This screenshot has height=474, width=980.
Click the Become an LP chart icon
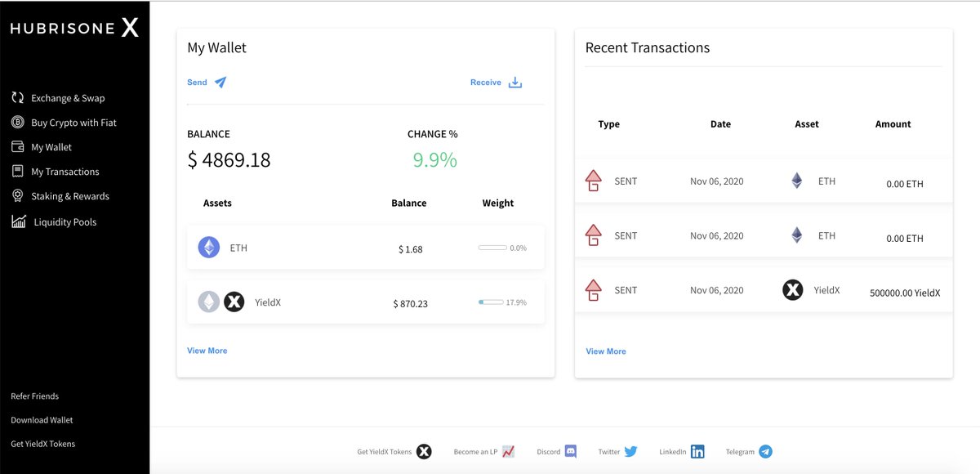(509, 451)
